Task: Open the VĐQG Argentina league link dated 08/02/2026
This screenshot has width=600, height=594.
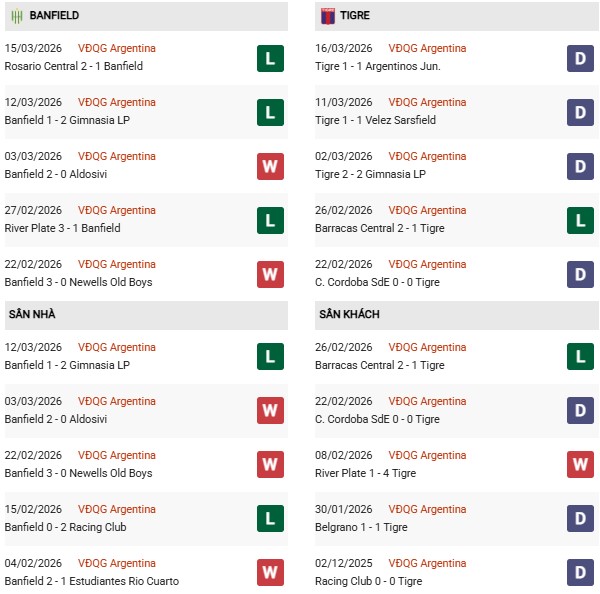Action: click(x=428, y=455)
